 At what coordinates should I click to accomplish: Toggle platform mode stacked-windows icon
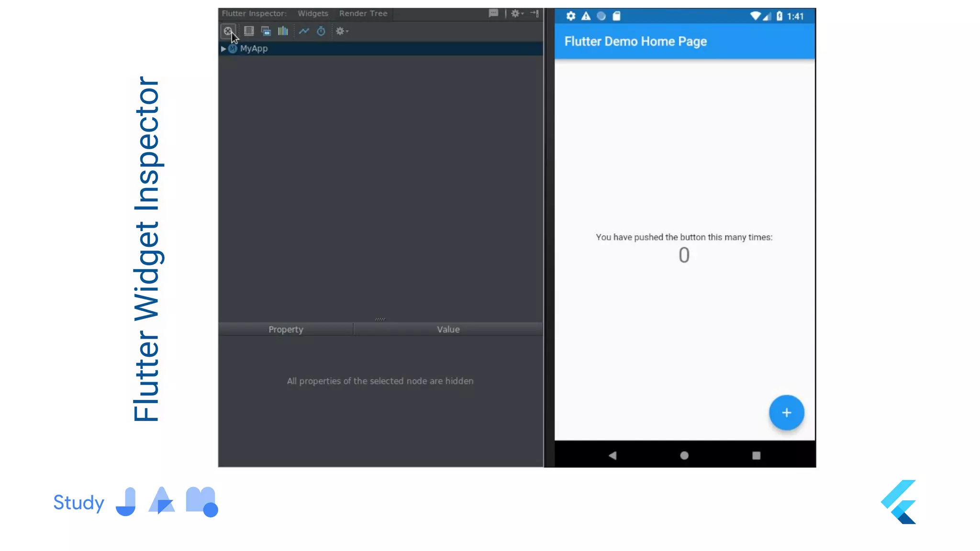click(266, 31)
